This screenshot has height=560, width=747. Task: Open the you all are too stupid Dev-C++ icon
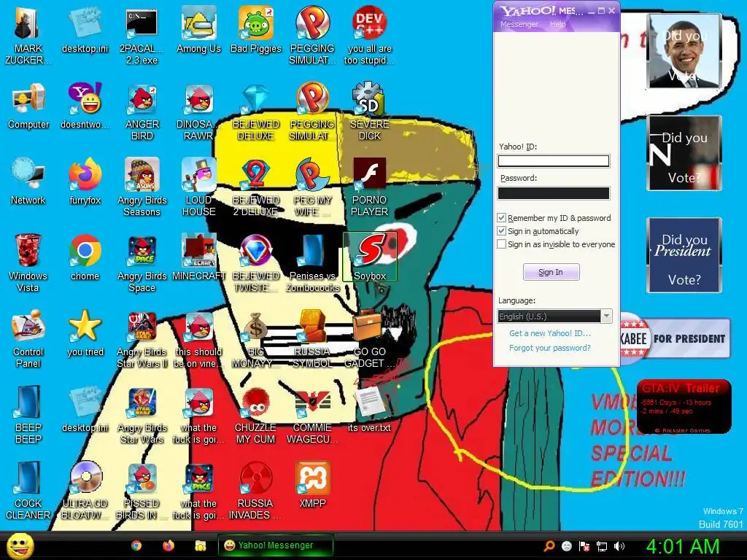[x=370, y=36]
